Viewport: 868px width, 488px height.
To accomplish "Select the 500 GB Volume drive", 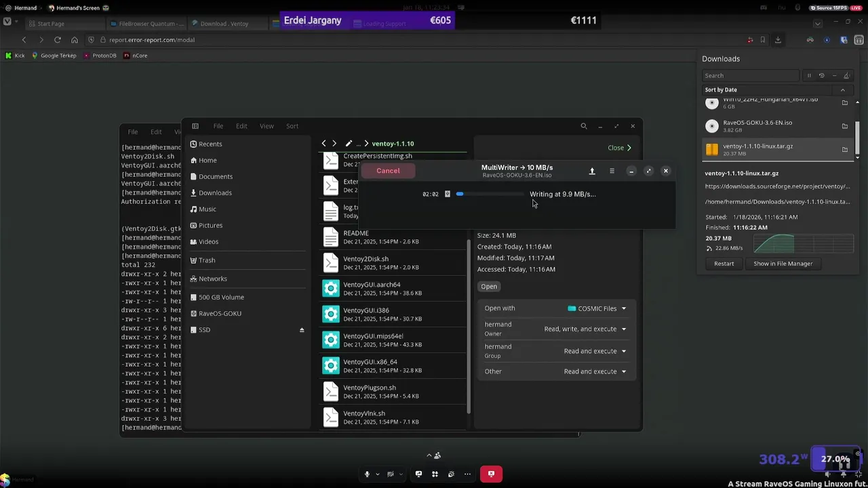I will 246,297.
